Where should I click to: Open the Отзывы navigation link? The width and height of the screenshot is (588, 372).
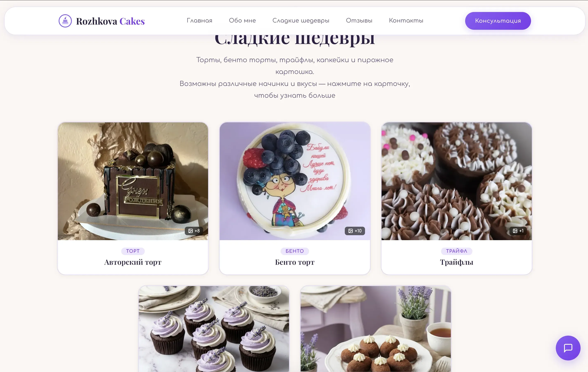[x=359, y=20]
